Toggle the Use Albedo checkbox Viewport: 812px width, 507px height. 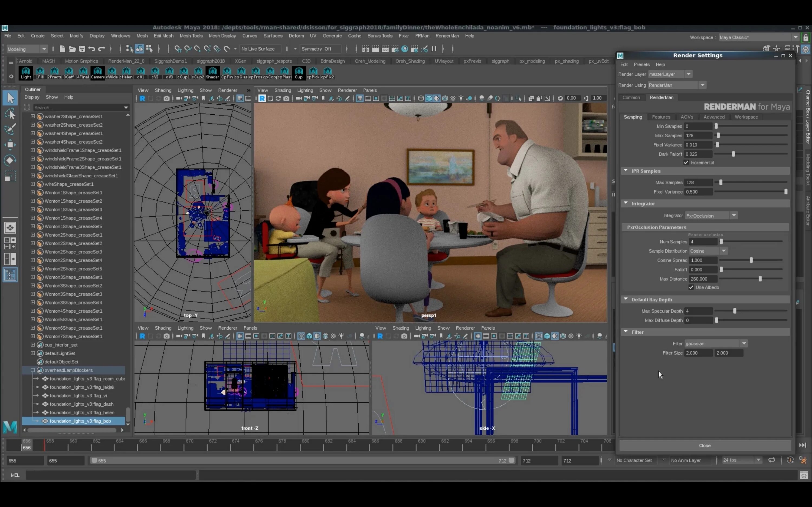[691, 287]
